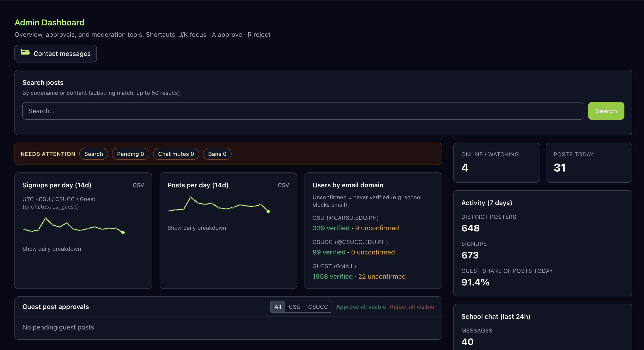644x350 pixels.
Task: Download CSV for Posts per day
Action: pyautogui.click(x=283, y=185)
